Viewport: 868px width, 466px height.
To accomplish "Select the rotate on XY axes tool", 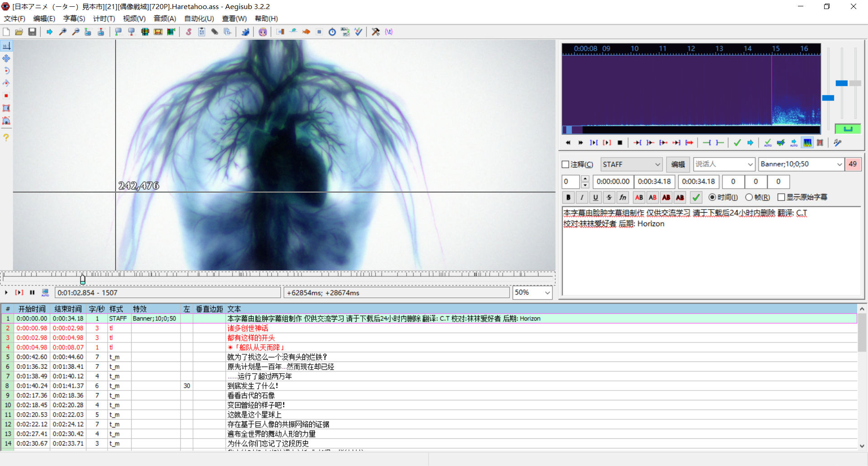I will 6,83.
